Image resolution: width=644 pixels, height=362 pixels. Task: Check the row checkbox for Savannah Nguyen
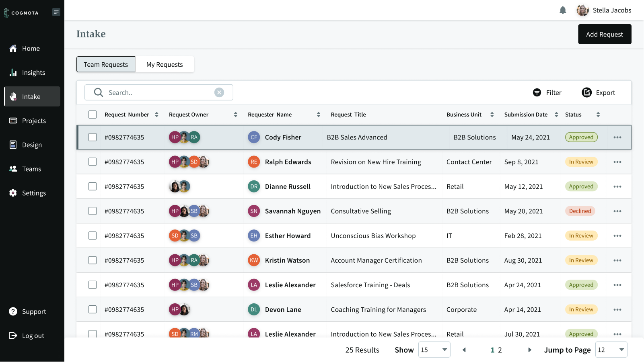(92, 211)
